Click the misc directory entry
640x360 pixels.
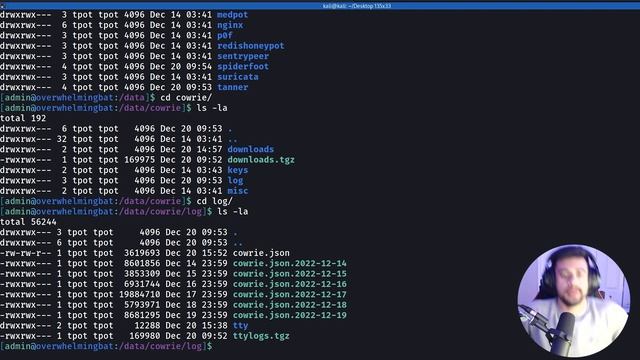coord(238,191)
